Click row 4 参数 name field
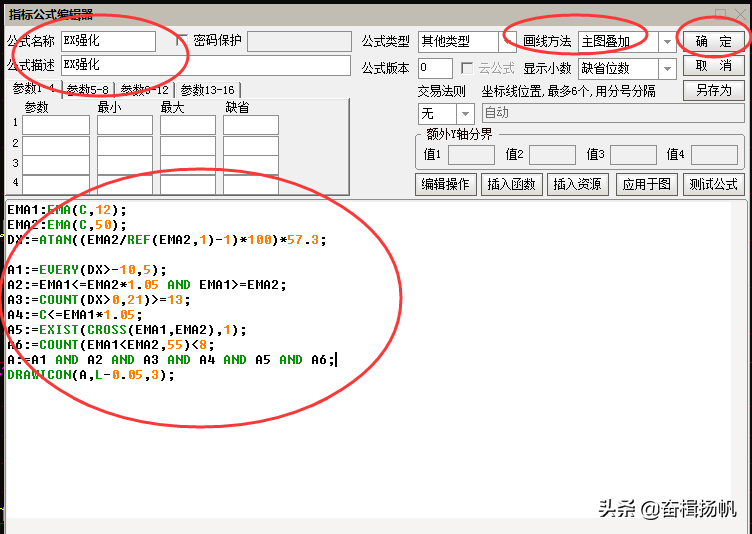This screenshot has height=534, width=752. point(56,185)
